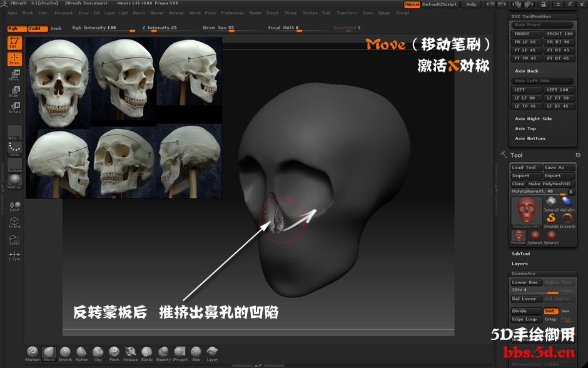Select the Scale transform tool
Image resolution: width=588 pixels, height=368 pixels.
point(14,91)
